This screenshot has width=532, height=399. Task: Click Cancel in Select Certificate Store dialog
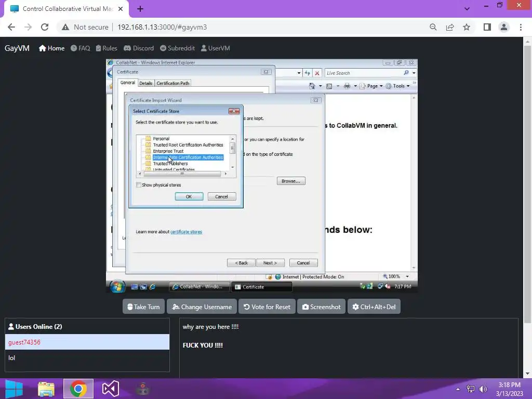pyautogui.click(x=221, y=197)
